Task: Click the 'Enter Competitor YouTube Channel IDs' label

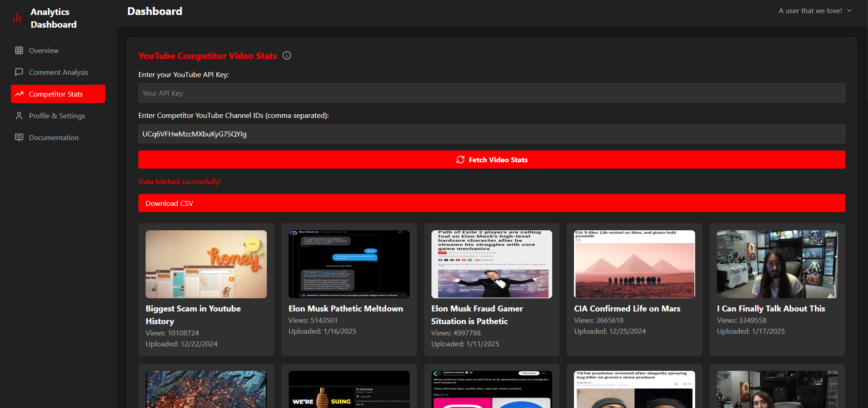Action: pos(234,115)
